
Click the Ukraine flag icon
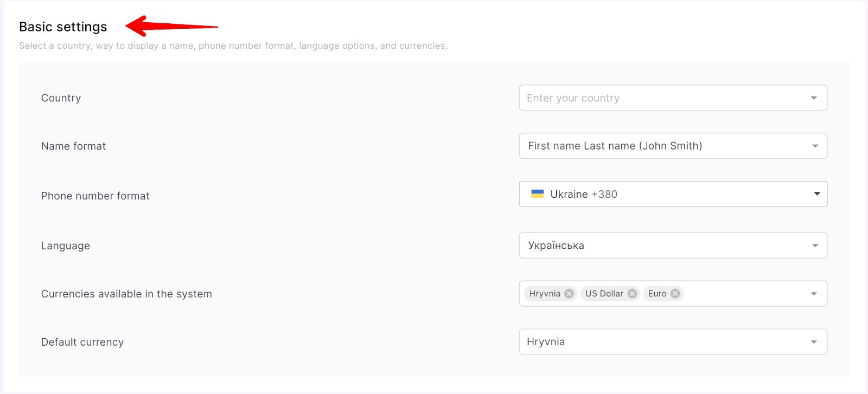click(537, 194)
